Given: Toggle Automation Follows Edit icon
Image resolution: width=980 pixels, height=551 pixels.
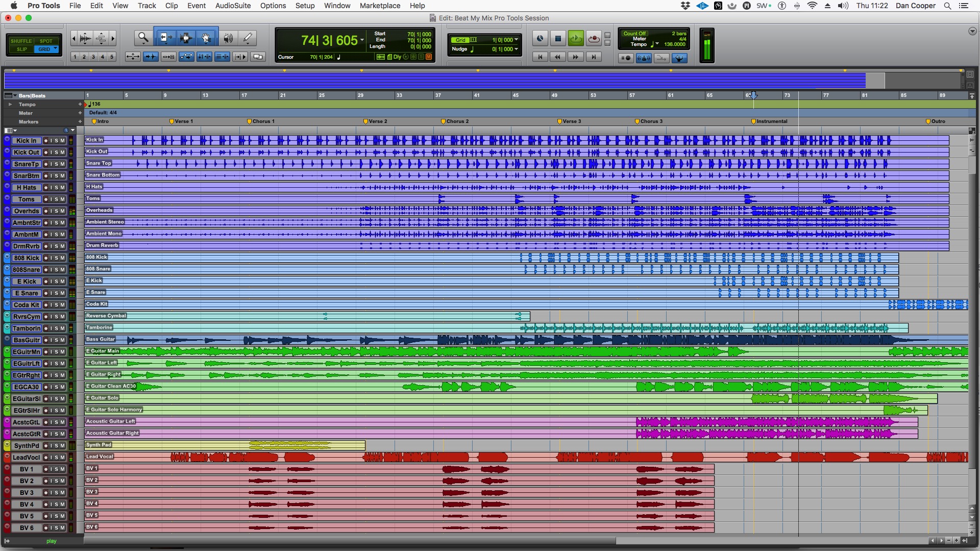Looking at the screenshot, I should [x=186, y=57].
